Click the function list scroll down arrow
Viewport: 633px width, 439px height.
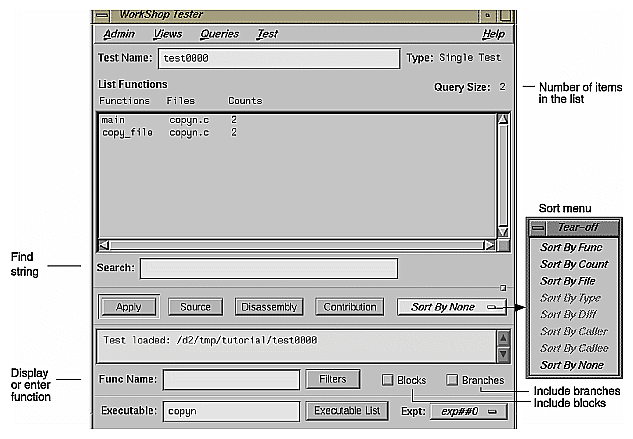[503, 231]
